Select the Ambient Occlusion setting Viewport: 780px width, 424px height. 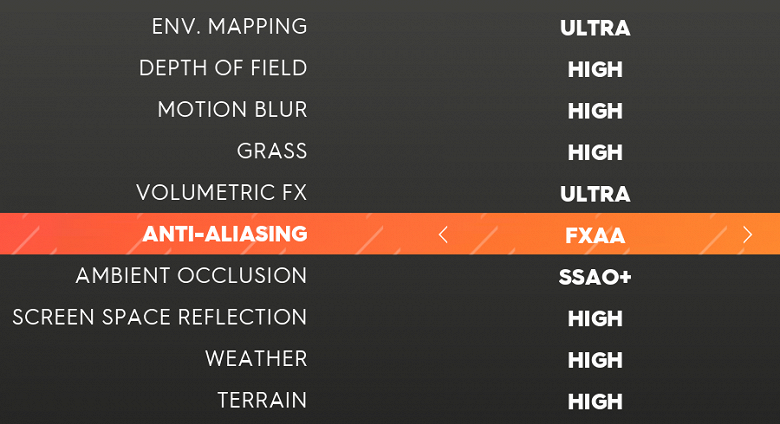point(191,276)
